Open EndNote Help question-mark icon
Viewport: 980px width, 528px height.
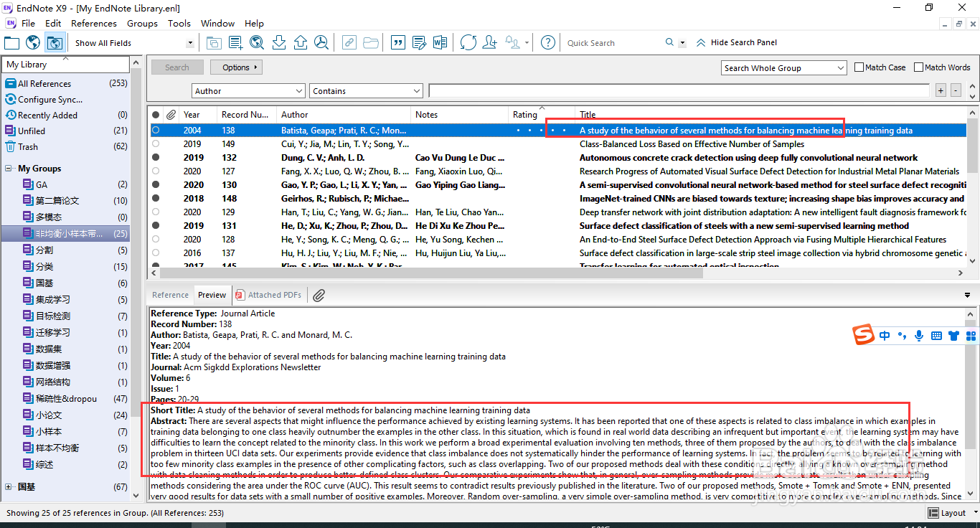point(547,42)
